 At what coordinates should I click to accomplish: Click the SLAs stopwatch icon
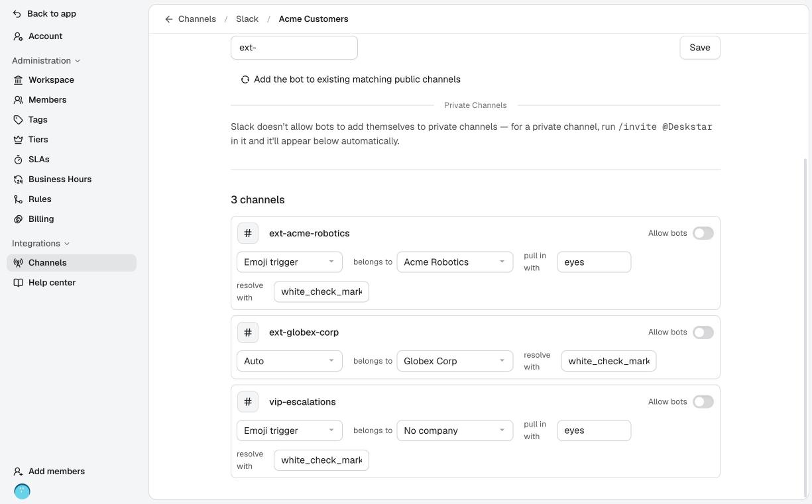point(18,160)
